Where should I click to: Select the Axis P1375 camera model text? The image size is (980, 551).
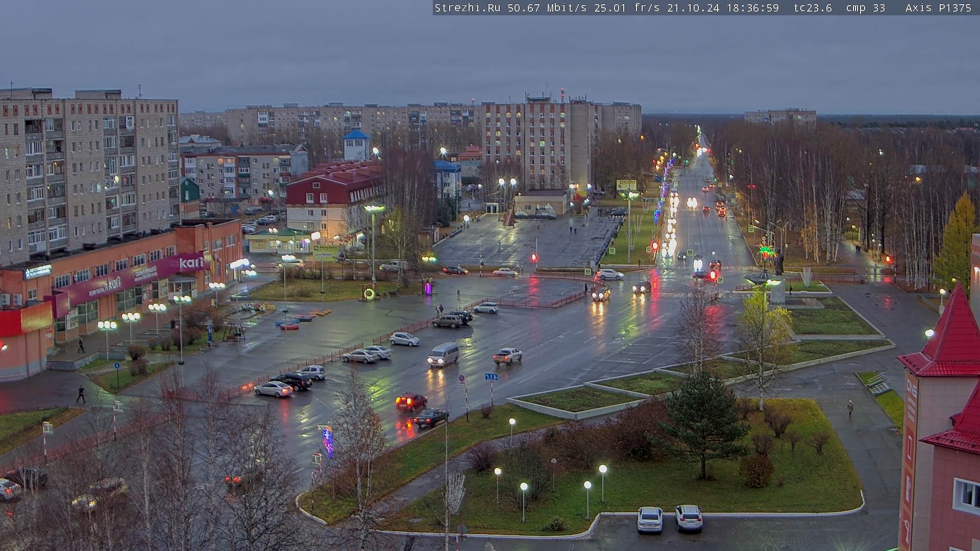click(938, 8)
